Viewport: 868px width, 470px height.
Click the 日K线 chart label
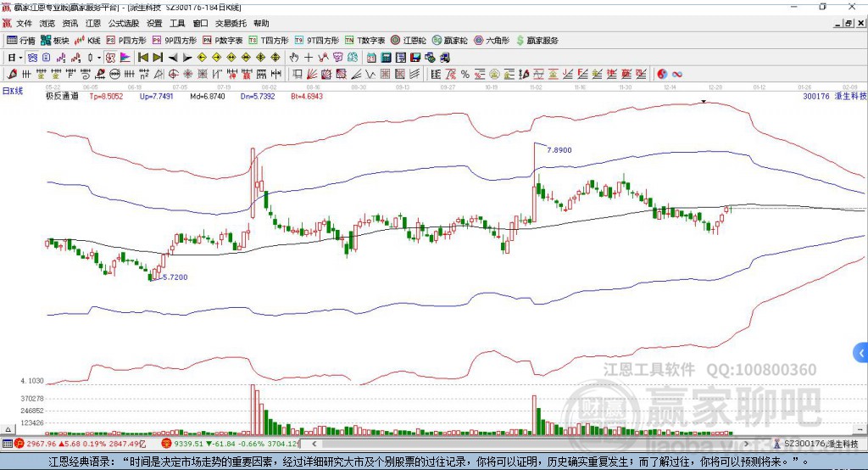point(13,91)
